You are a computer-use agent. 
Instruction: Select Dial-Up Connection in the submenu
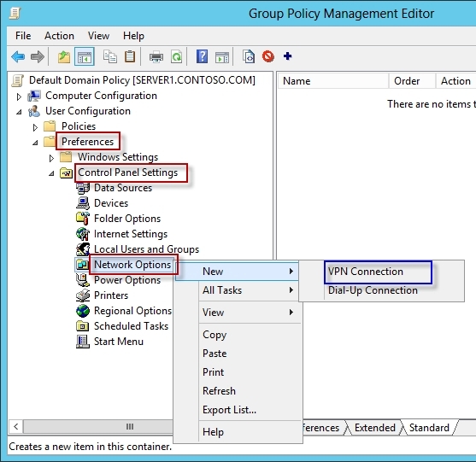(x=373, y=290)
